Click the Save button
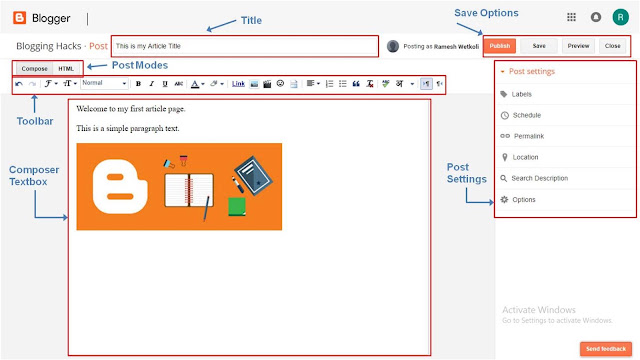This screenshot has width=640, height=360. point(539,46)
